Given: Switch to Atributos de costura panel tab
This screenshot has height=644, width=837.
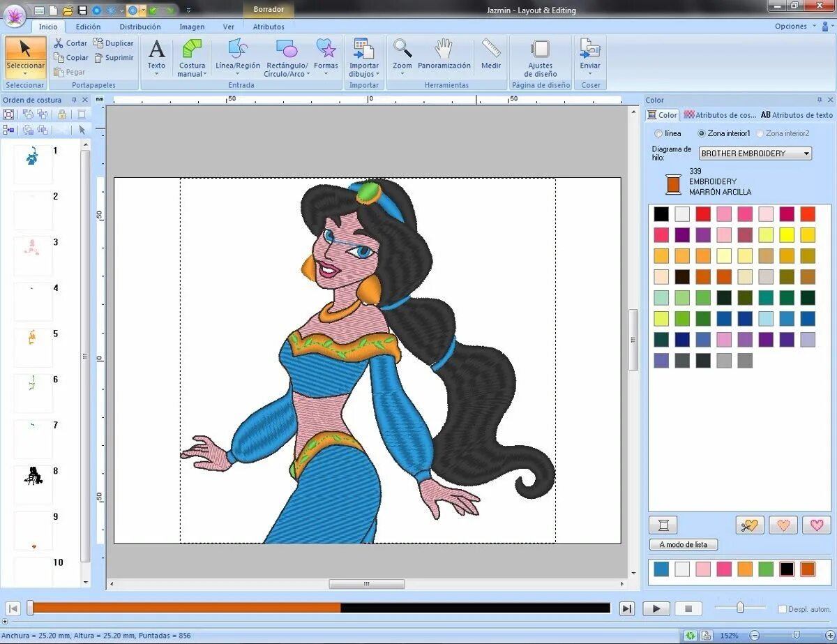Looking at the screenshot, I should click(x=720, y=115).
